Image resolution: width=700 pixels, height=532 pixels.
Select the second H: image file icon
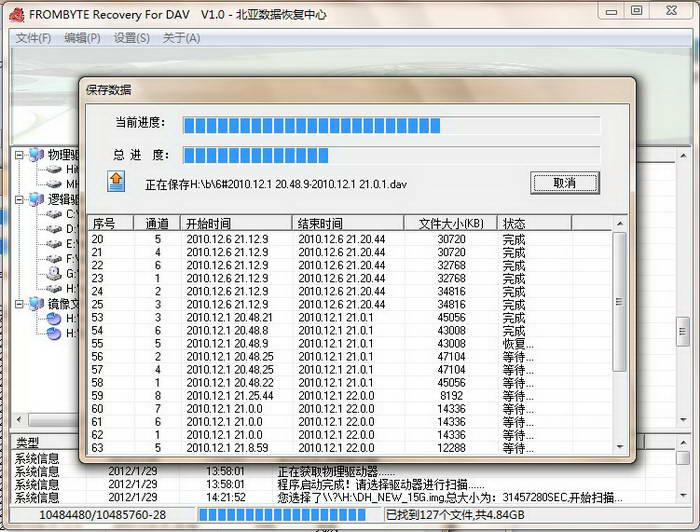[54, 333]
